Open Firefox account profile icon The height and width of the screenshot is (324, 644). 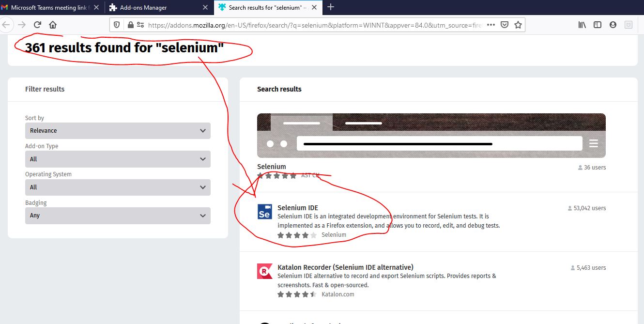coord(613,25)
